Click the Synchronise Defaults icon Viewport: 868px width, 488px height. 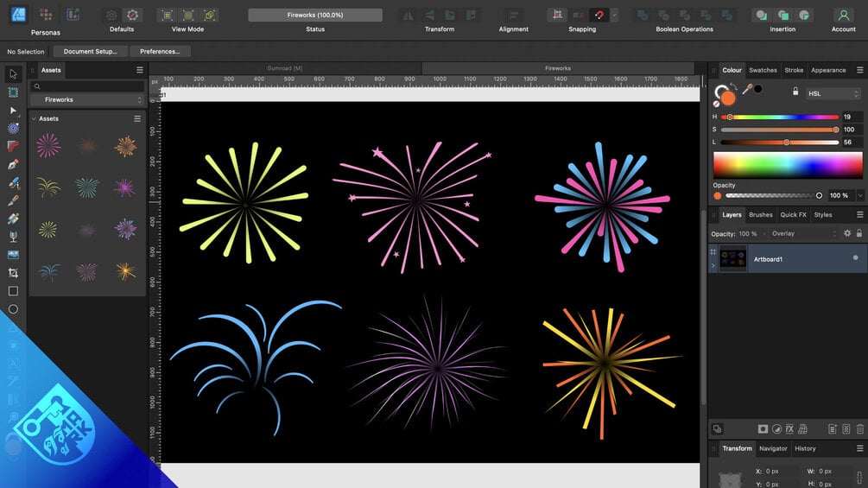point(111,15)
